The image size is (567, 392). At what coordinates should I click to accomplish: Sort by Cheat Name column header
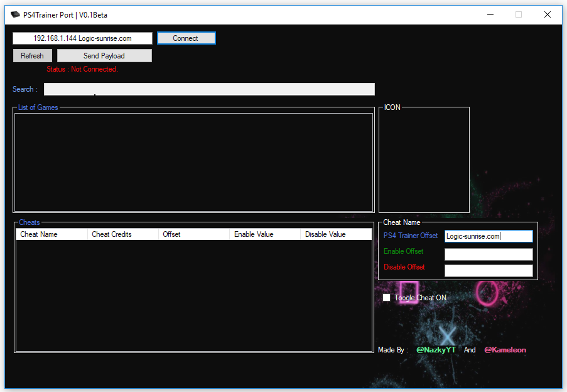[x=51, y=234]
